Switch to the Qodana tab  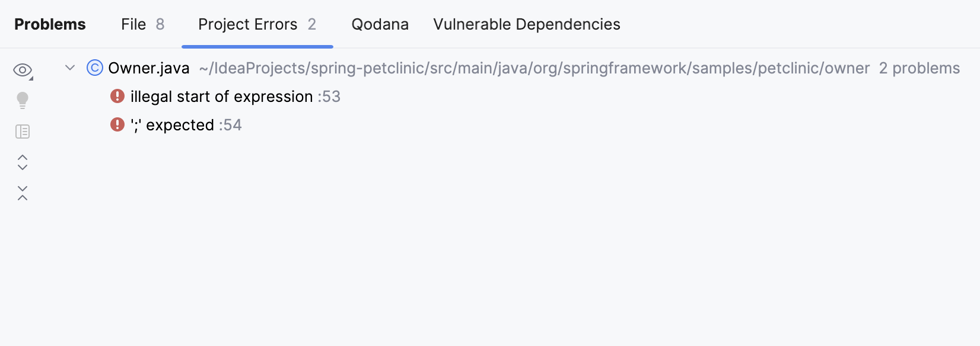[x=380, y=24]
